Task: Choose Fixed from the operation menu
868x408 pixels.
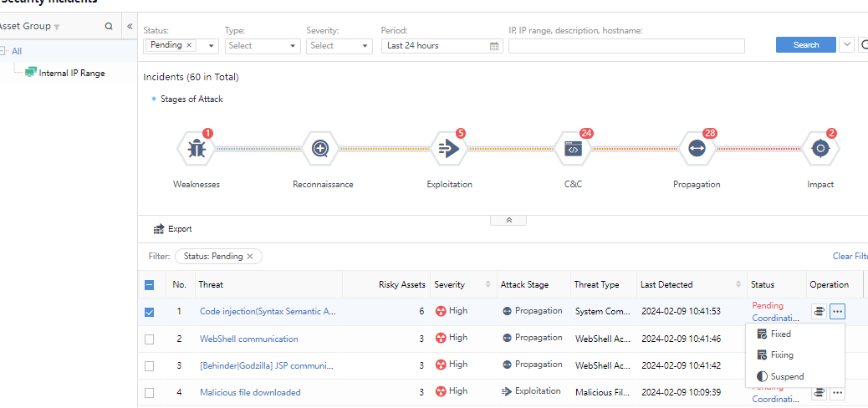Action: 780,334
